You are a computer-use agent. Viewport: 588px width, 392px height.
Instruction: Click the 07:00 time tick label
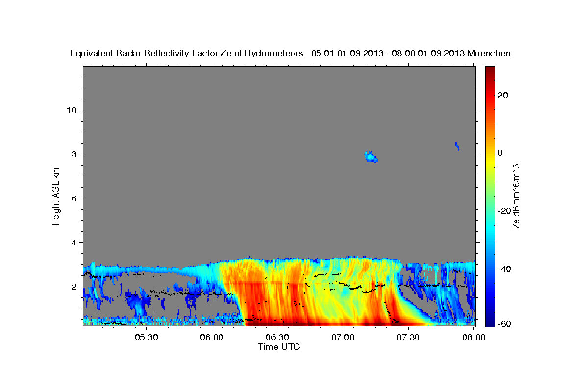point(343,338)
